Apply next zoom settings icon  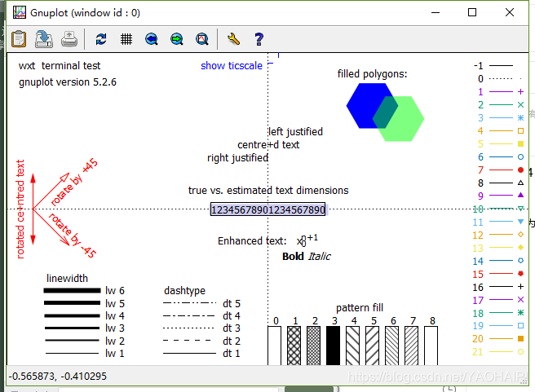pyautogui.click(x=177, y=39)
